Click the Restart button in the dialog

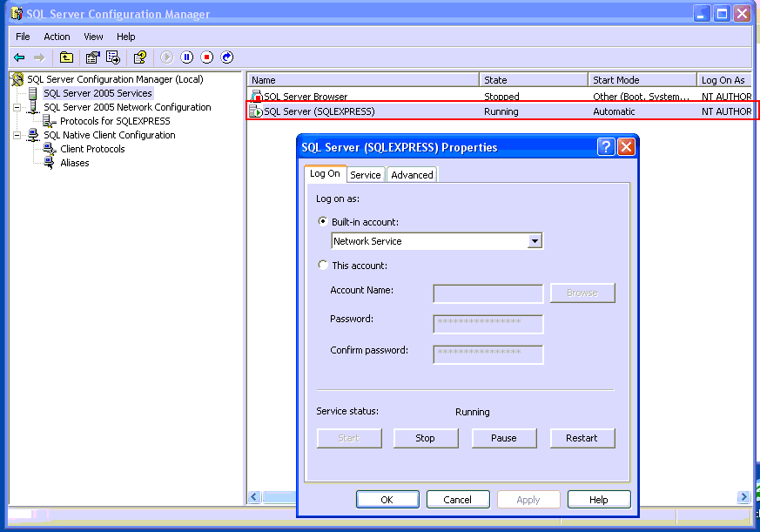(x=582, y=438)
